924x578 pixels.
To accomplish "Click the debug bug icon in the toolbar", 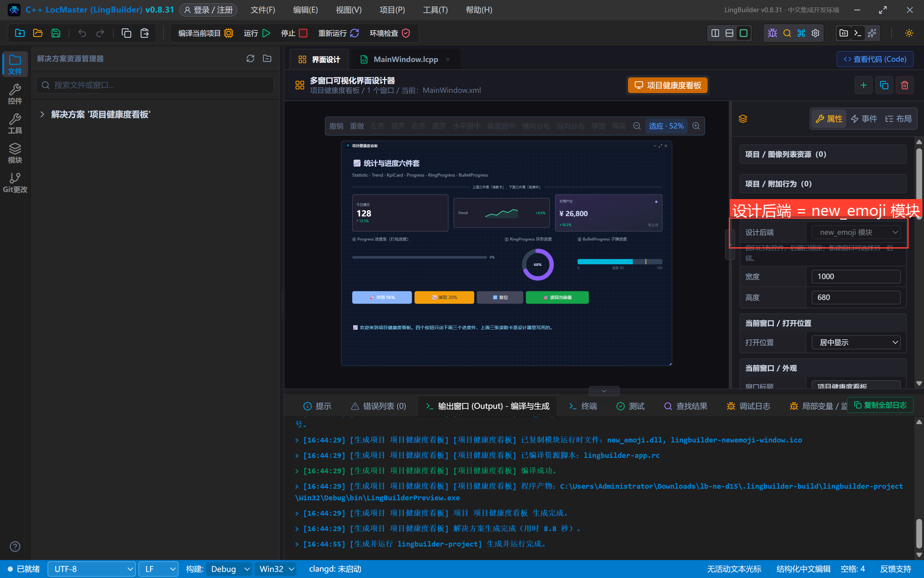I will tap(772, 33).
